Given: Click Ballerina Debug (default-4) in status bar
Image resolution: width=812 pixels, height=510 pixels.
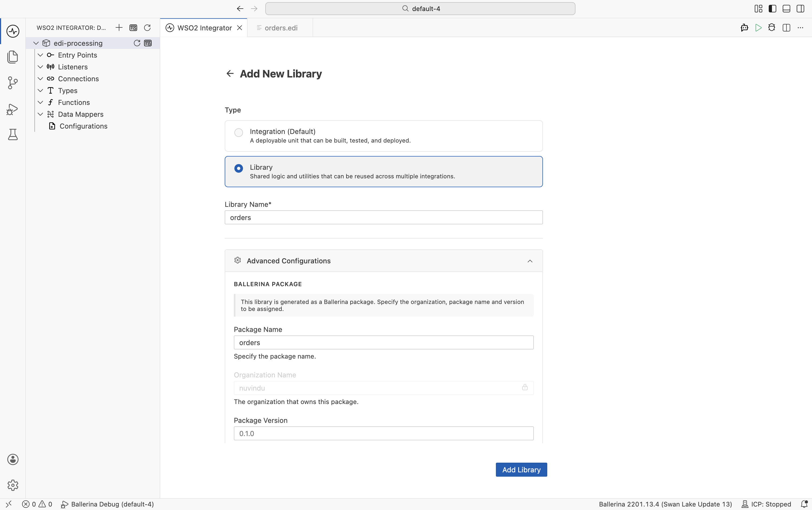Looking at the screenshot, I should pos(107,504).
